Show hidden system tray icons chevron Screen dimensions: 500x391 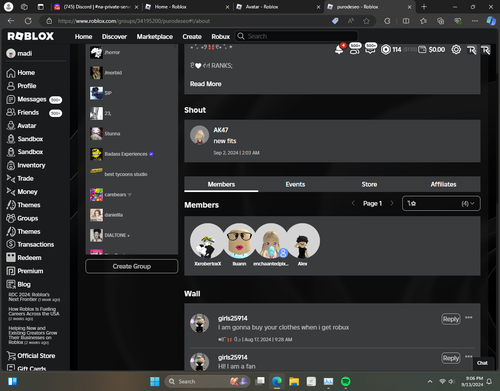[430, 381]
